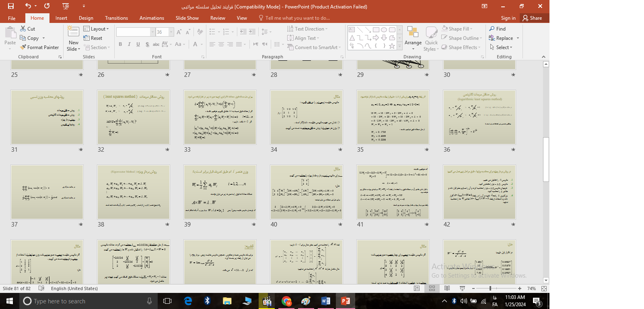Screen dimensions: 644x309
Task: Click the Save icon in title bar
Action: (x=11, y=6)
